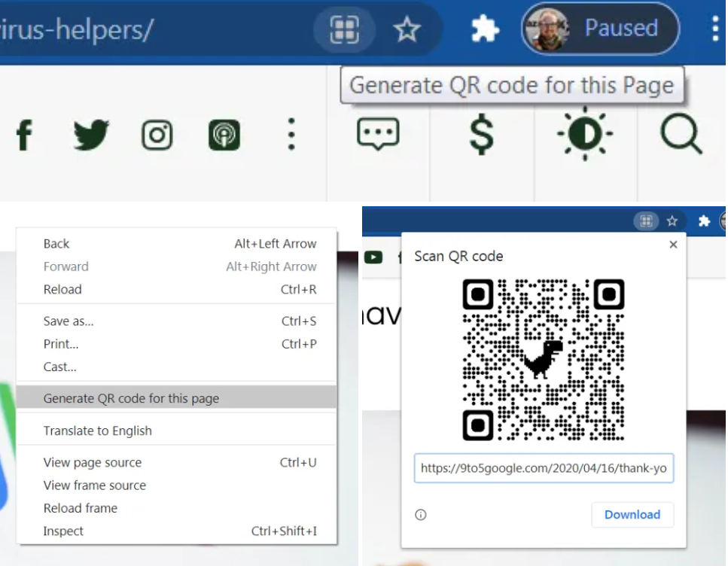Select Reload frame menu entry

(176, 508)
